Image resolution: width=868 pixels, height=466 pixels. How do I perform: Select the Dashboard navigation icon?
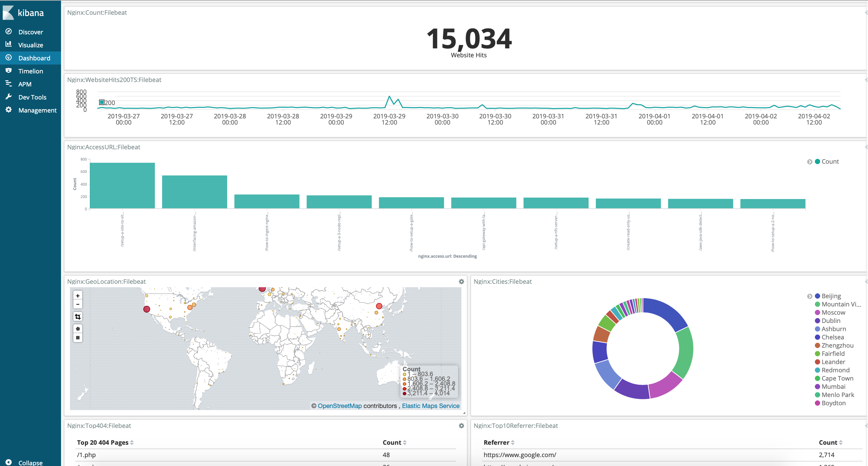8,57
